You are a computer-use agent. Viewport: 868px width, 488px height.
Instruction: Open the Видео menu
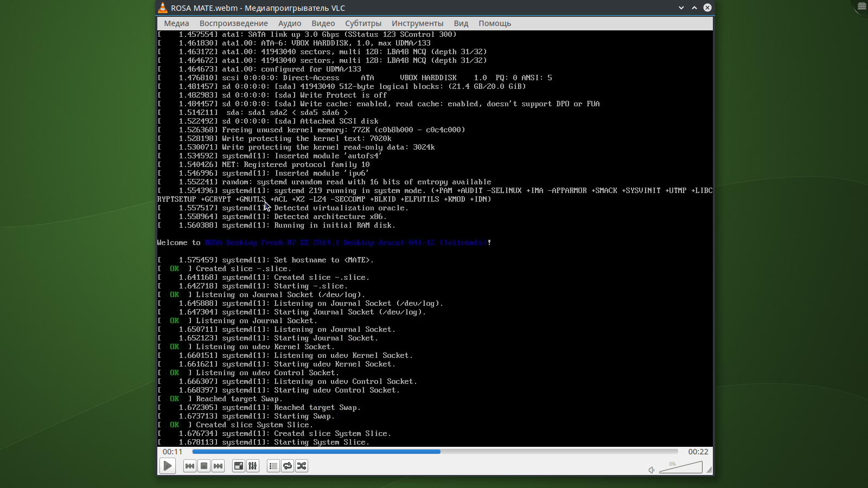point(323,23)
